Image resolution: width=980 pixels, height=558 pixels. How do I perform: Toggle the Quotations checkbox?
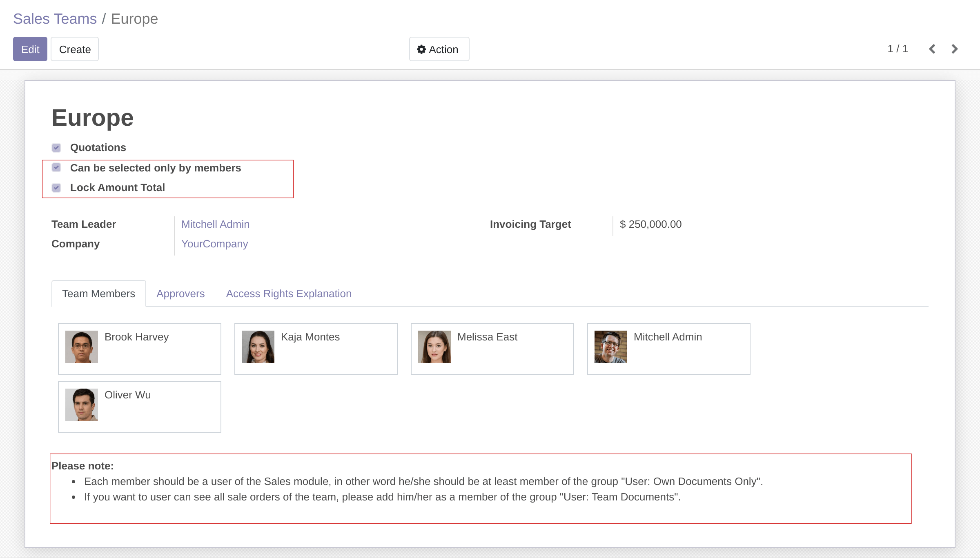point(56,147)
